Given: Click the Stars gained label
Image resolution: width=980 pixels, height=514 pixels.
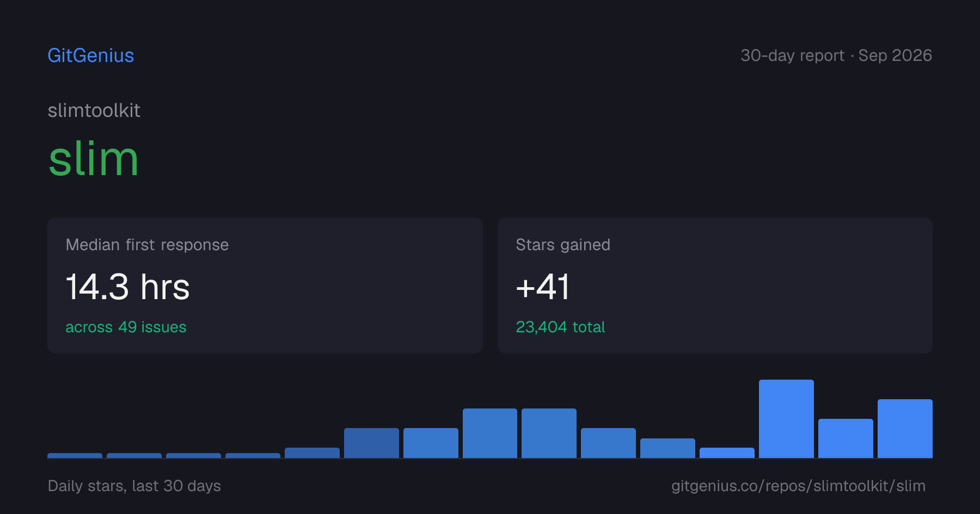Looking at the screenshot, I should [563, 245].
